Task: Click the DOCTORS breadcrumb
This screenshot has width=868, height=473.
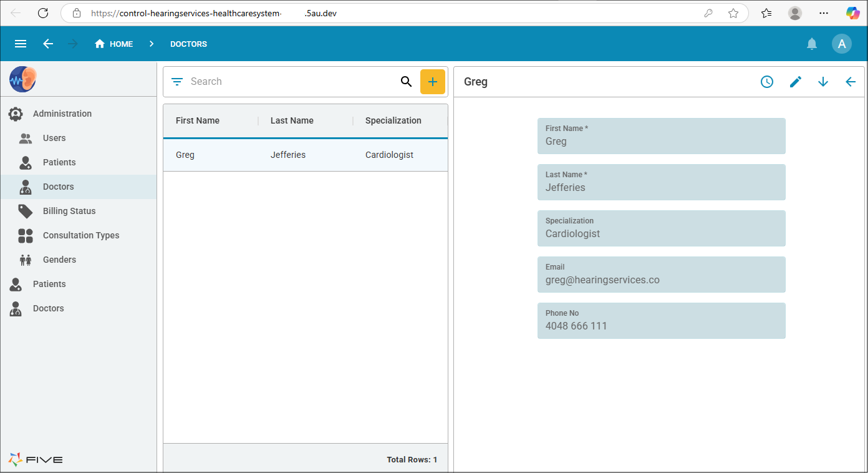Action: coord(189,44)
